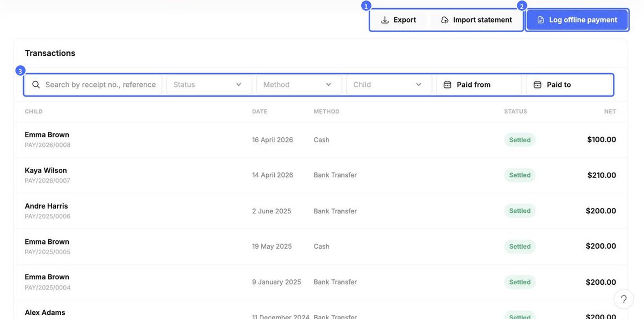Screen dimensions: 644x319
Task: Click Bank Transfer in Kaya Wilson row
Action: point(335,175)
